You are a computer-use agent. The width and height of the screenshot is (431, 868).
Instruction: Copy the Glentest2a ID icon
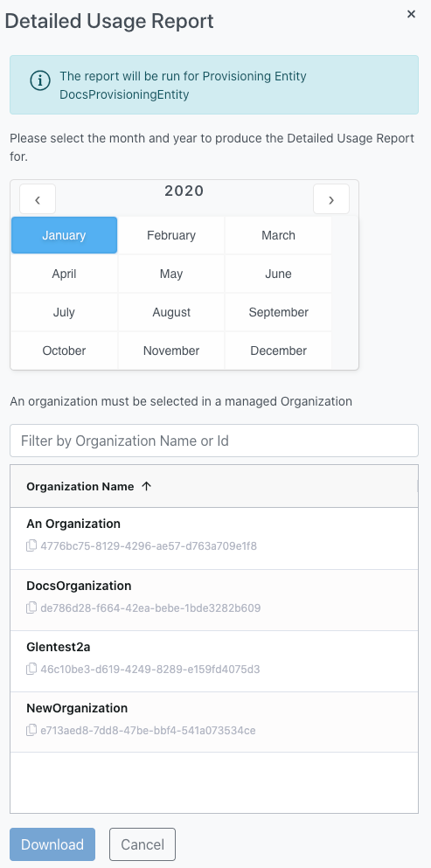coord(31,670)
